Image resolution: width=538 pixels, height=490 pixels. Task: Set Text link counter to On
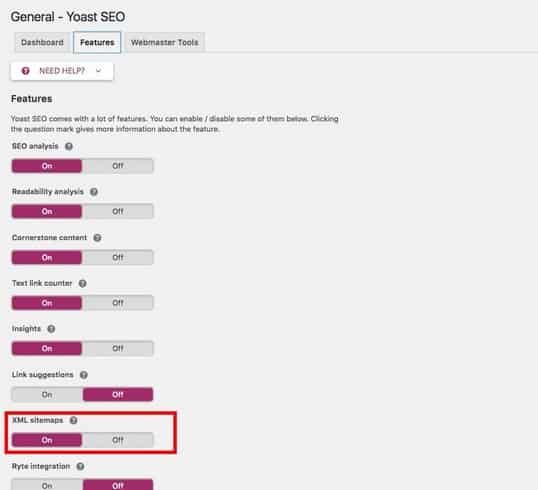click(x=47, y=303)
